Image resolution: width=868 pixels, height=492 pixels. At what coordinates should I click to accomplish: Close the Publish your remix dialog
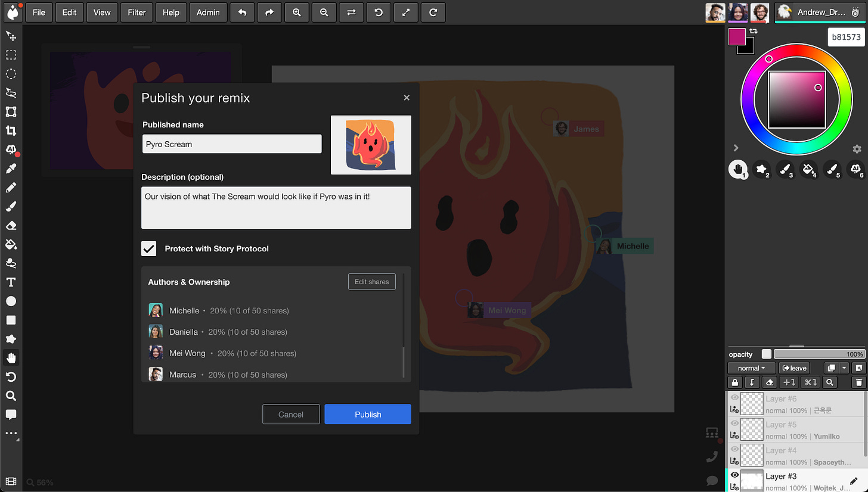[x=407, y=98]
